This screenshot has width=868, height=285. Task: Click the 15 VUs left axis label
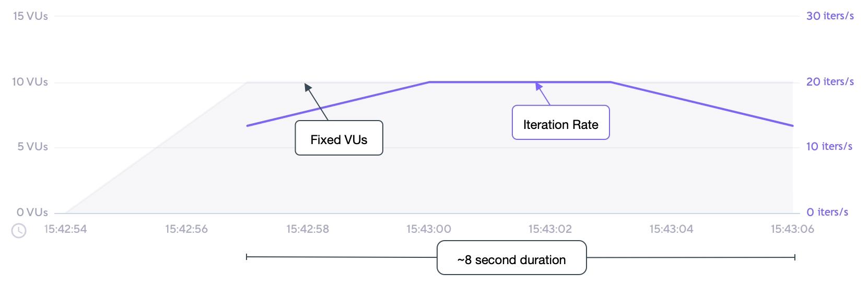point(30,16)
